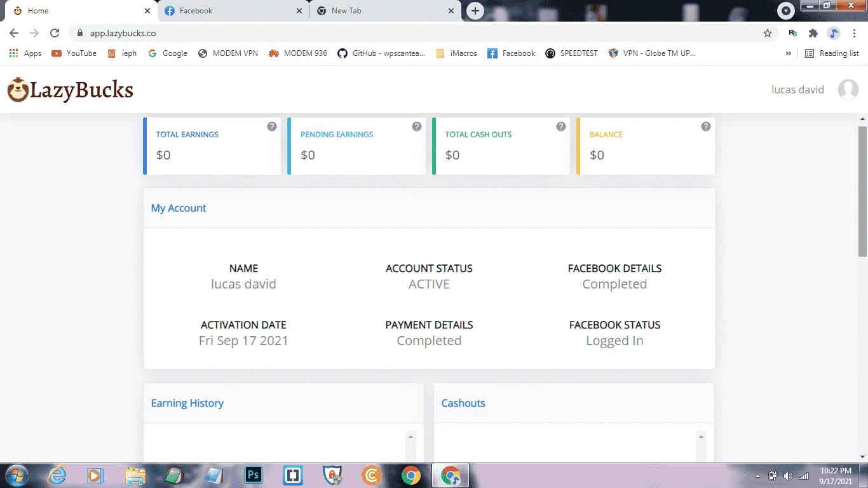The width and height of the screenshot is (868, 488).
Task: Open the Extensions puzzle menu
Action: pos(813,33)
